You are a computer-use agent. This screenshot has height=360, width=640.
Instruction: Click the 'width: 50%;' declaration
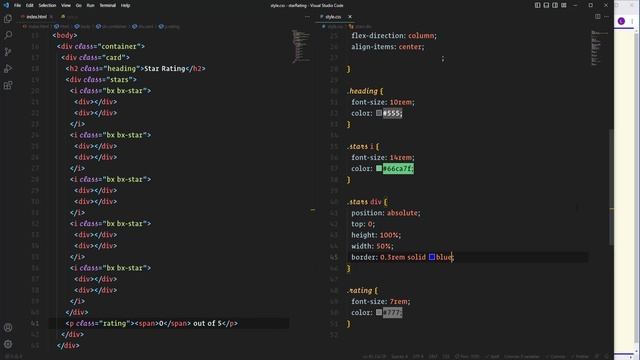(x=372, y=246)
